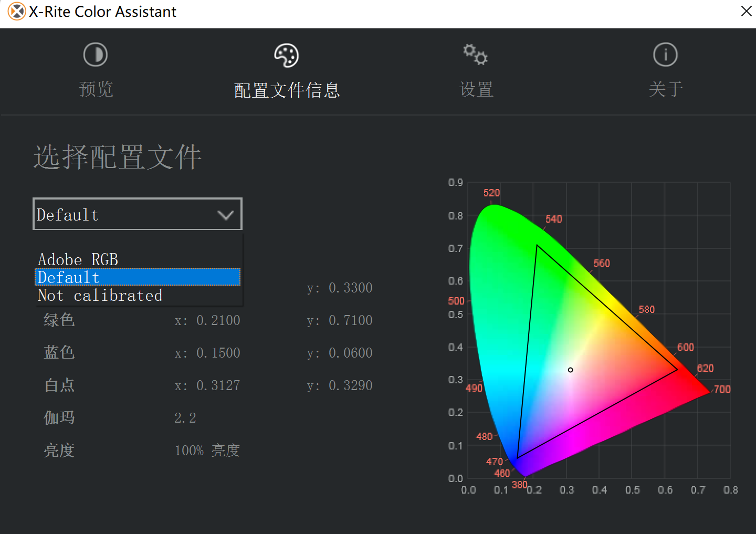Switch to the 配置文件信息 tab
Viewport: 756px width, 534px height.
(x=287, y=90)
